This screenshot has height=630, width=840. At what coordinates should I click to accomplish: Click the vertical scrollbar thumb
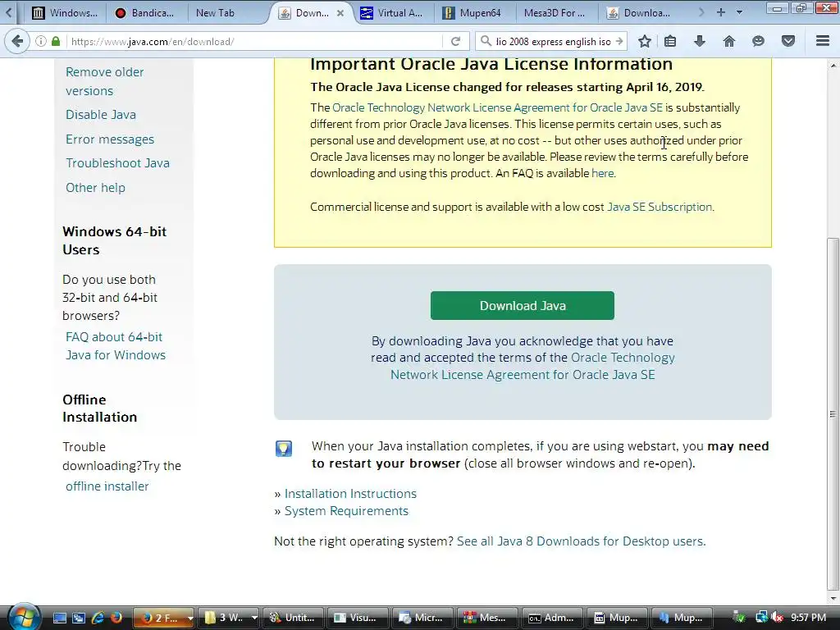pyautogui.click(x=832, y=413)
